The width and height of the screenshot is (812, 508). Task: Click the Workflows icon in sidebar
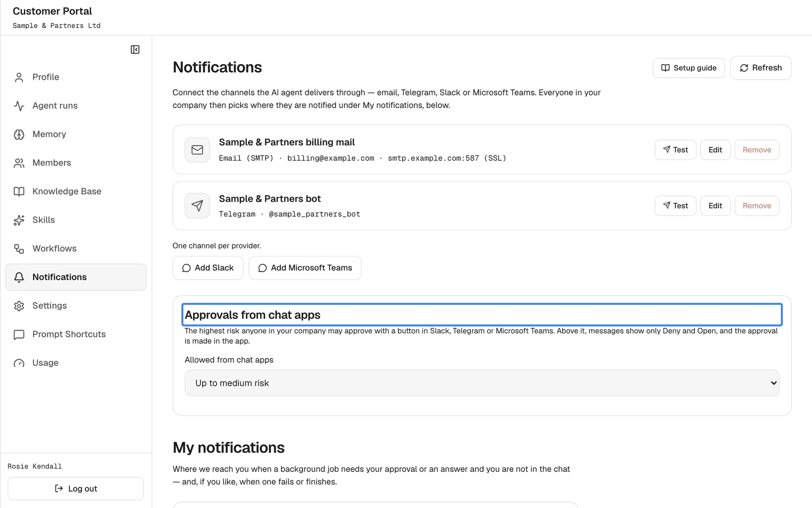pyautogui.click(x=19, y=249)
